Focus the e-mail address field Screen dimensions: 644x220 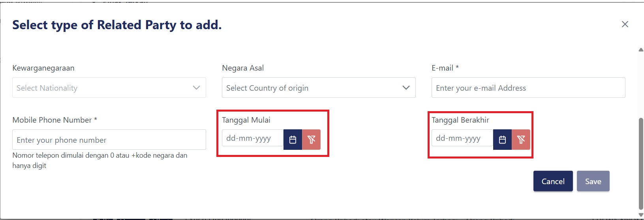528,88
